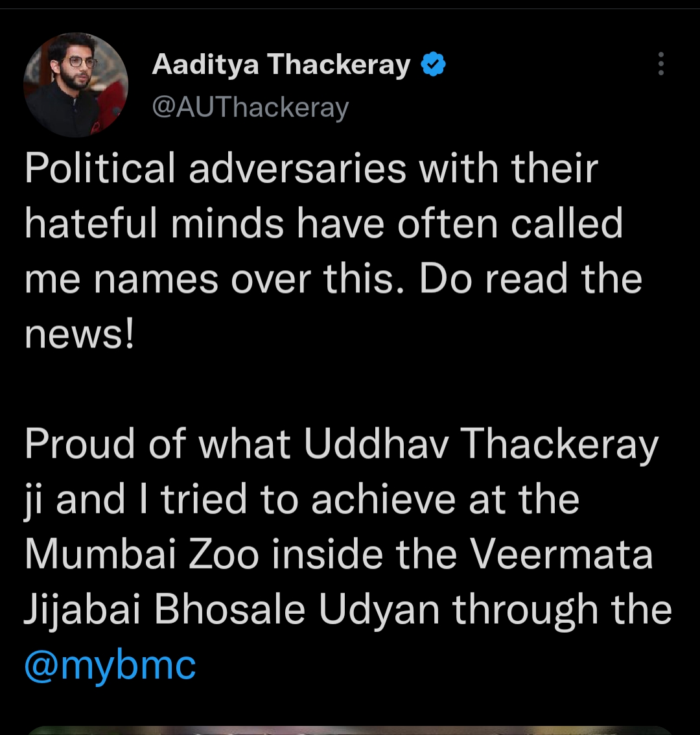
Task: Click the blue verified icon for account info
Action: 433,63
